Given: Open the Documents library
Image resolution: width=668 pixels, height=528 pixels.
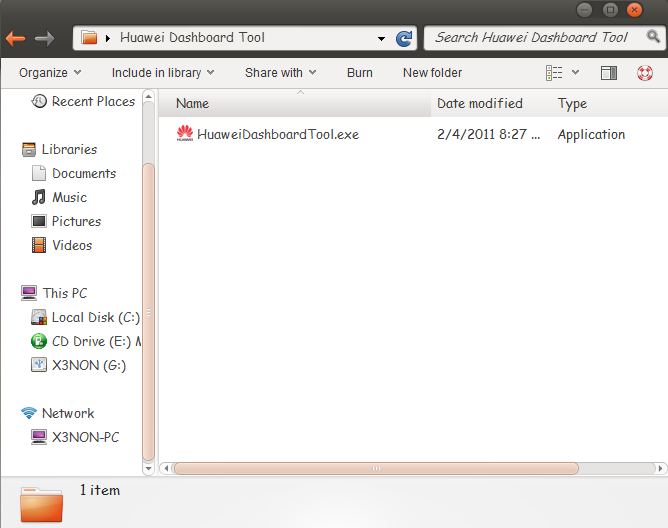Looking at the screenshot, I should (84, 173).
